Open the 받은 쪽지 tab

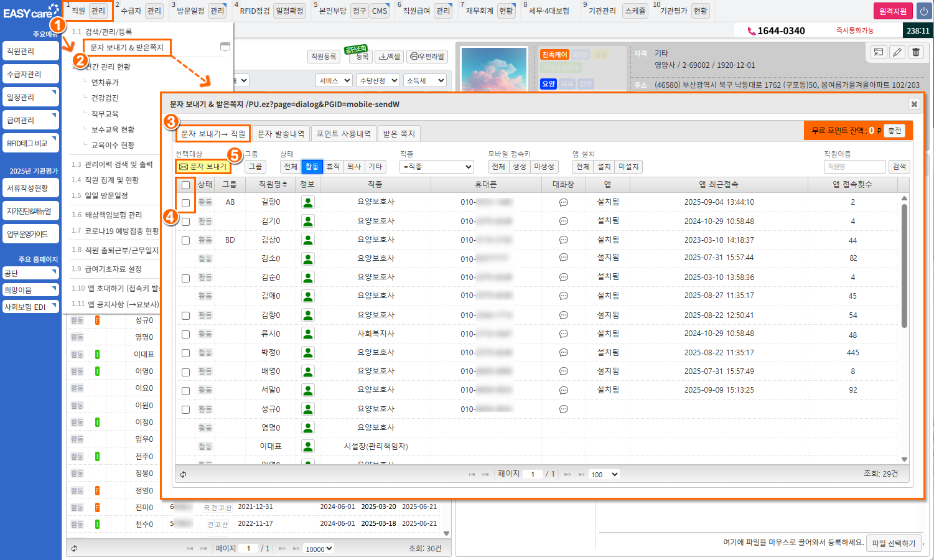click(x=399, y=134)
